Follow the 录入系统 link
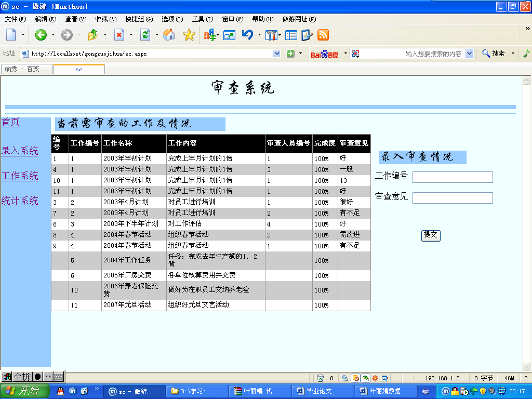 (x=20, y=151)
